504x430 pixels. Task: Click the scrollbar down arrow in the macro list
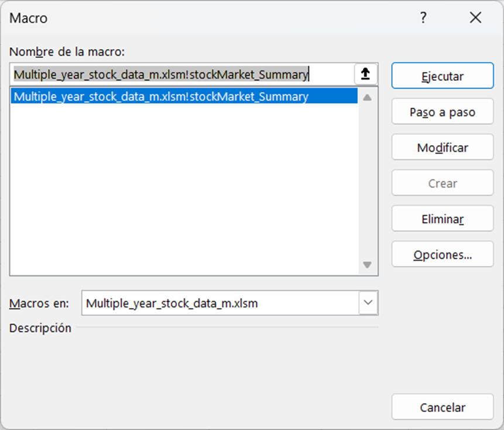point(368,265)
